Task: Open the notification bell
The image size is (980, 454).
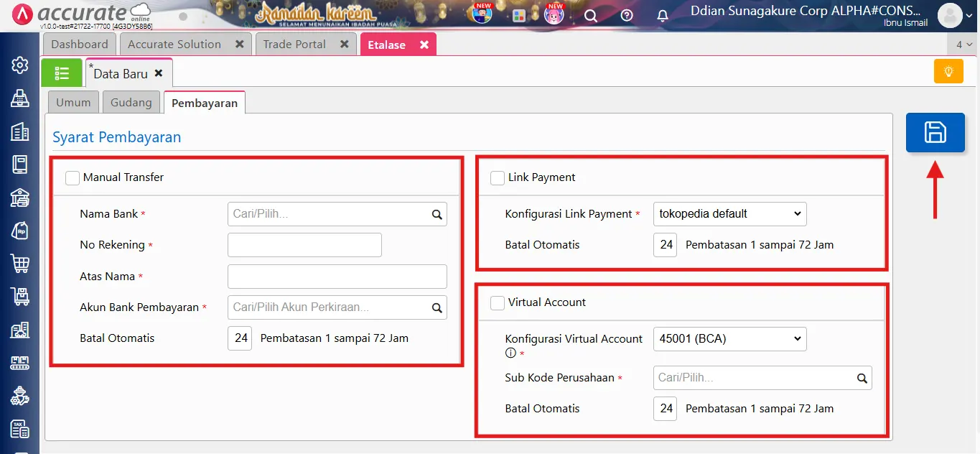Action: click(x=662, y=15)
